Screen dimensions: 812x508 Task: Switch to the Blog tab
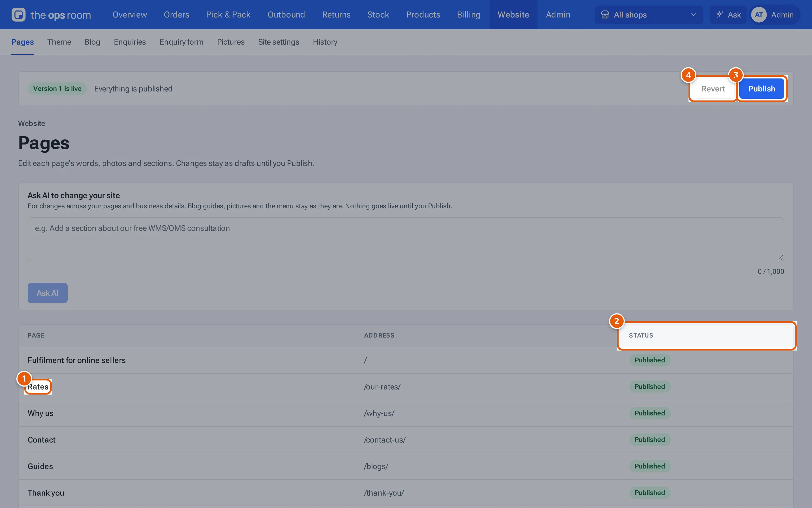(x=92, y=42)
